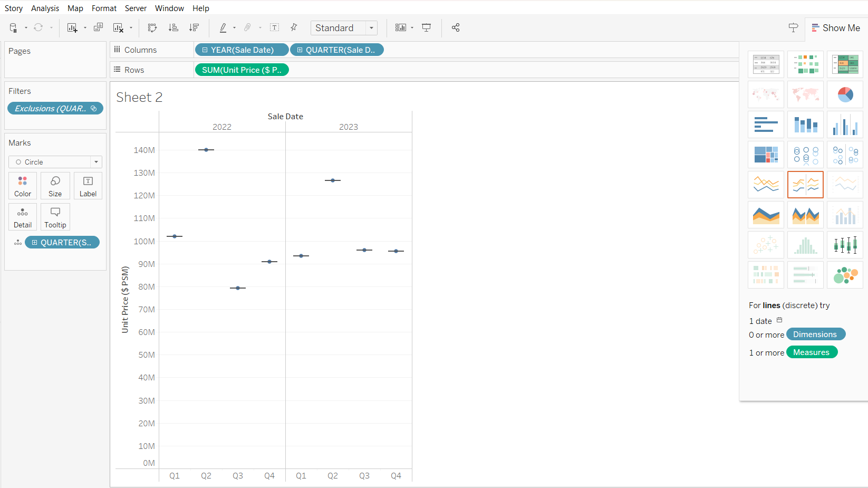This screenshot has width=868, height=488.
Task: Click the SUM(Unit Price) pill on Rows
Action: [x=242, y=70]
